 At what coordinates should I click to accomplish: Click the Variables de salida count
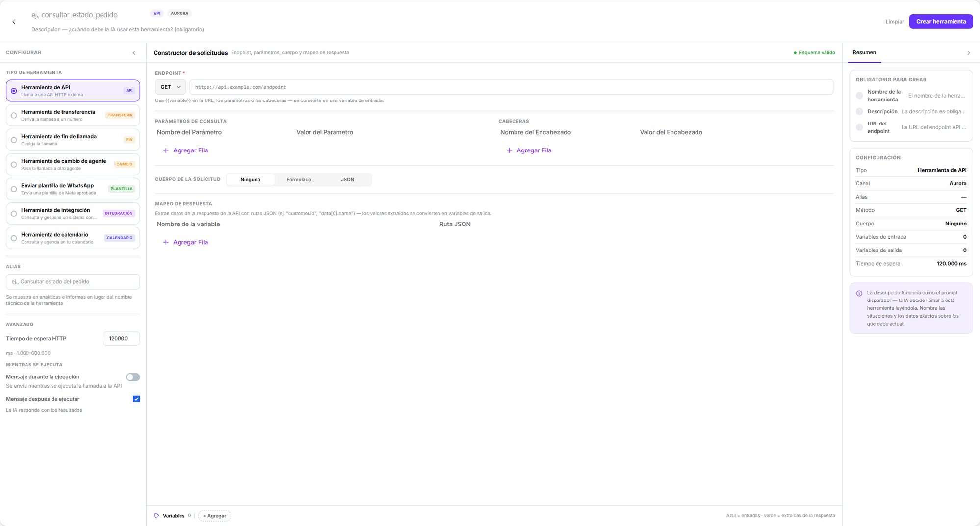coord(965,250)
